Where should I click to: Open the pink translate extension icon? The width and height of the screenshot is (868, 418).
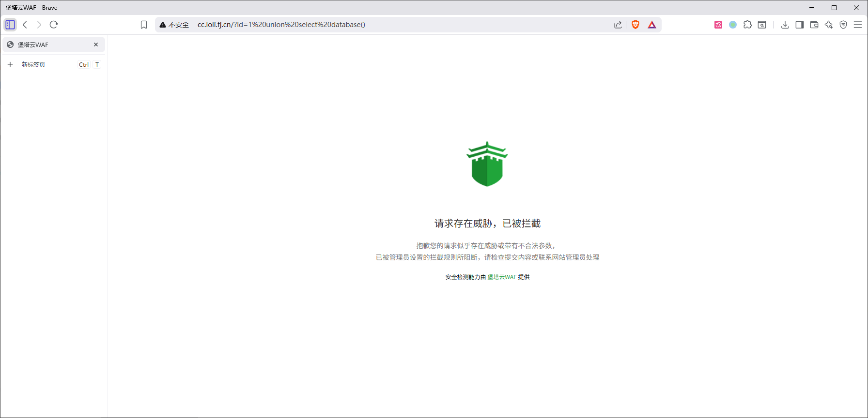pos(718,25)
